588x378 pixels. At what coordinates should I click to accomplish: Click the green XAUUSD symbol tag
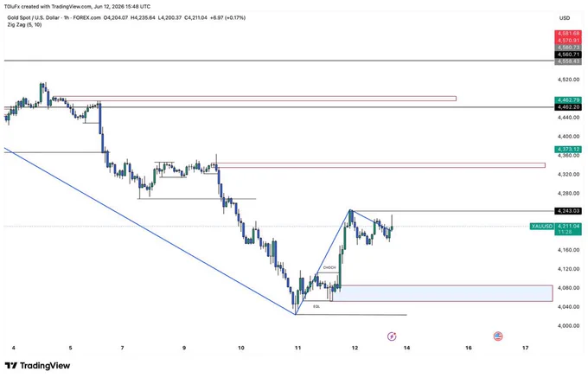click(542, 226)
